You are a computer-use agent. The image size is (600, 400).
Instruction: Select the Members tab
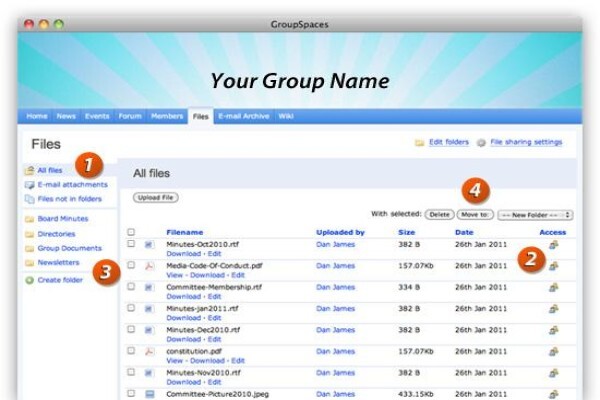coord(167,116)
